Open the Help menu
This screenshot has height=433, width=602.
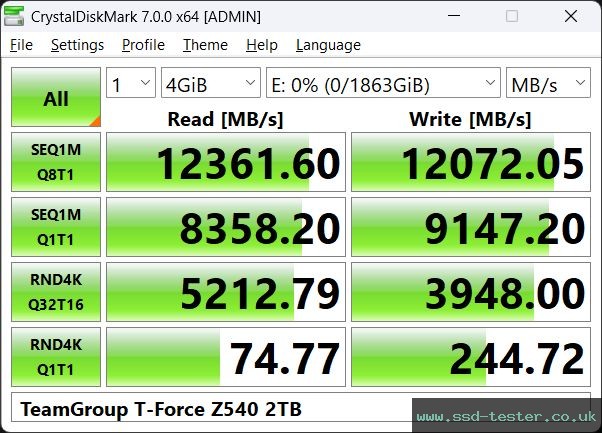[262, 45]
